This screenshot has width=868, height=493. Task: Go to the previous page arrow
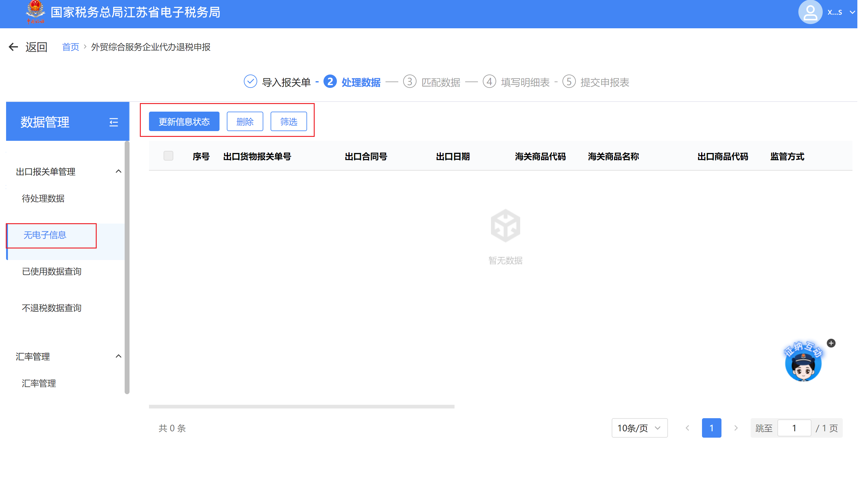(x=687, y=428)
